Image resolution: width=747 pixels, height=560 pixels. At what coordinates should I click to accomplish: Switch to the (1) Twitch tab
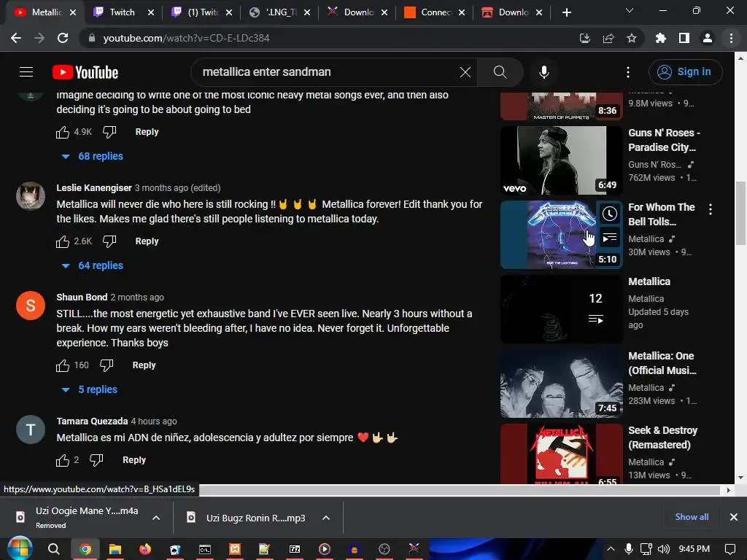point(203,12)
